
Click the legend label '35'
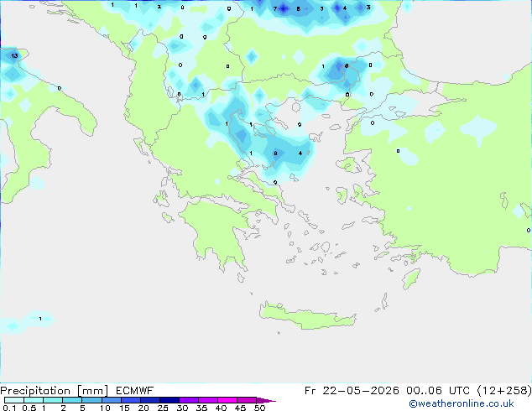(x=201, y=408)
